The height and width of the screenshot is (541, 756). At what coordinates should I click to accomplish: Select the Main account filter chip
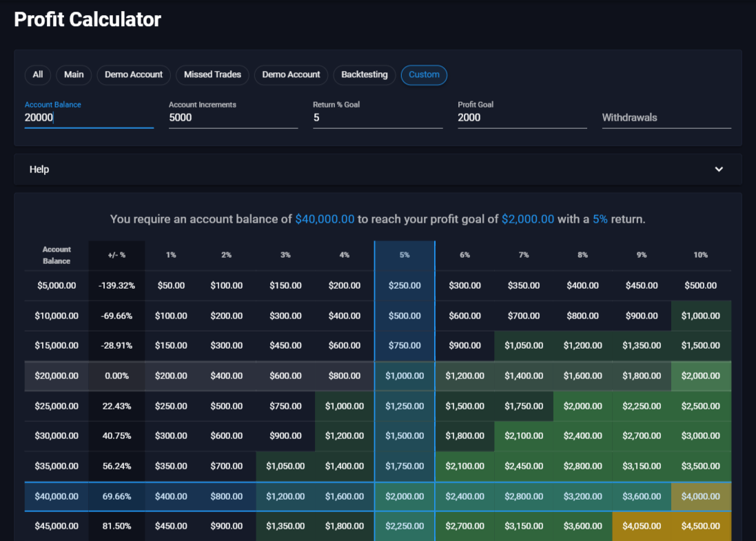(x=74, y=75)
